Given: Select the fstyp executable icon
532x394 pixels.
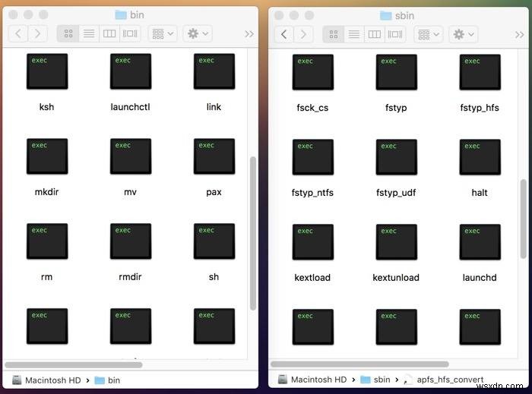Looking at the screenshot, I should [396, 72].
